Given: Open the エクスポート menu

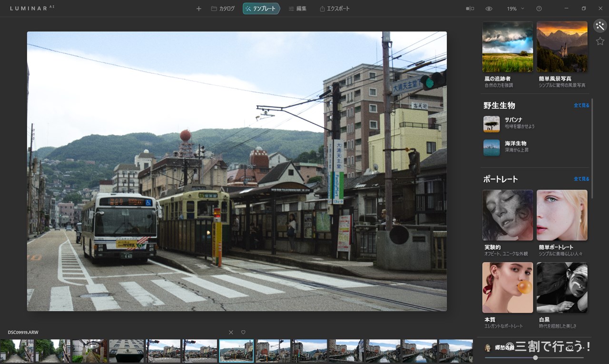Looking at the screenshot, I should 334,9.
